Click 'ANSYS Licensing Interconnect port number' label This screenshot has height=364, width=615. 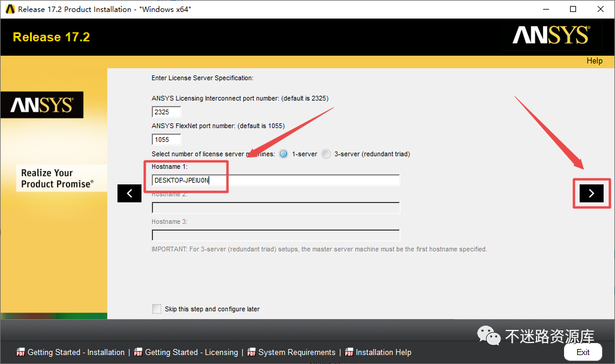(240, 98)
